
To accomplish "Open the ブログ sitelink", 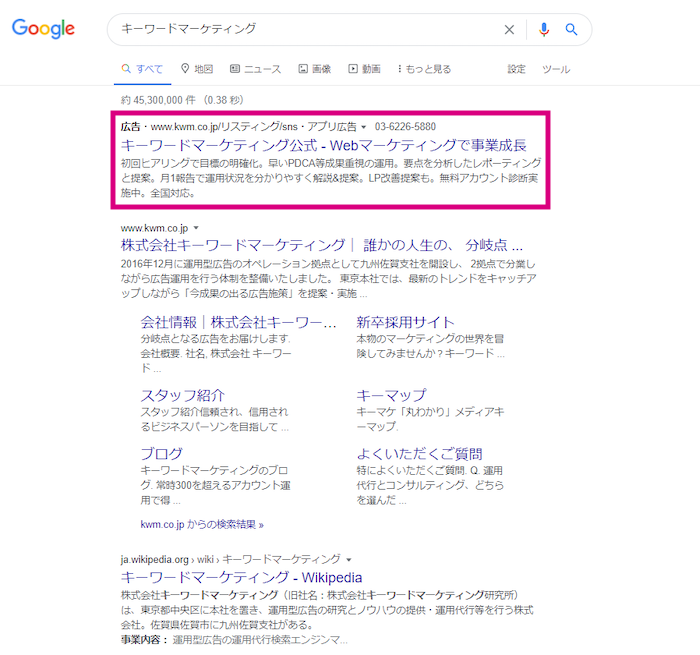I will pyautogui.click(x=162, y=454).
